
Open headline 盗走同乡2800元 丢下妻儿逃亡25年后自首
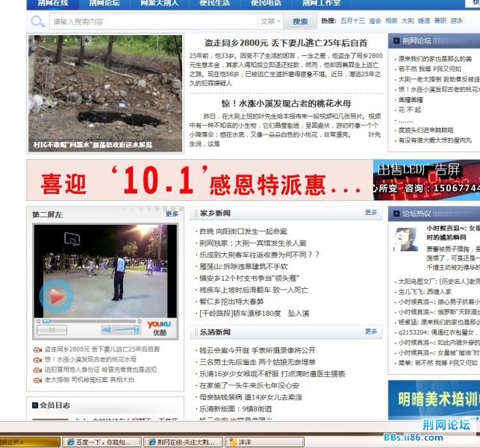[286, 43]
